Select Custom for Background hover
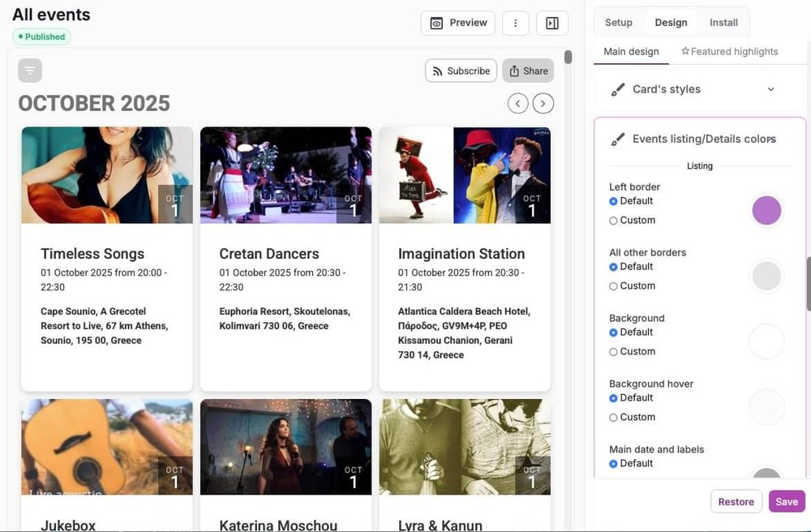The height and width of the screenshot is (532, 811). click(613, 418)
